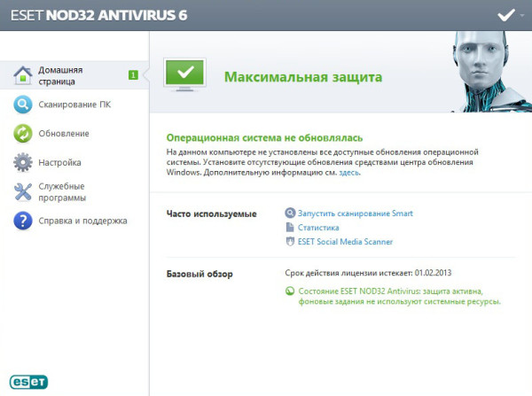Click the magnifier icon for Сканирование ПК
The width and height of the screenshot is (532, 396).
pos(23,105)
